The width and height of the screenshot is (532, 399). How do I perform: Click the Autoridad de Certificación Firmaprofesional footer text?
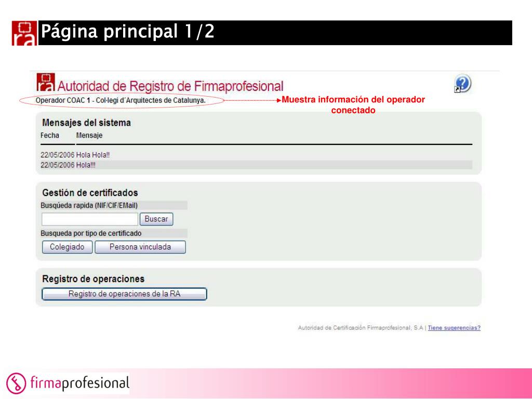[361, 328]
